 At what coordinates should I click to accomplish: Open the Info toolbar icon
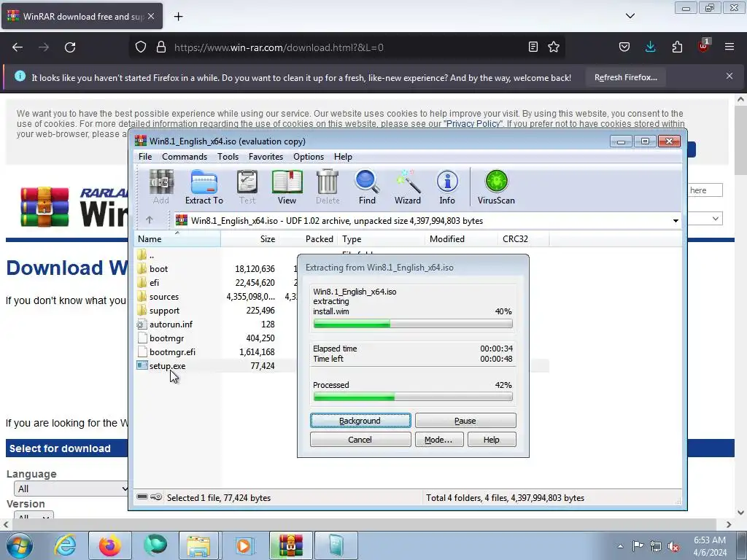coord(447,187)
